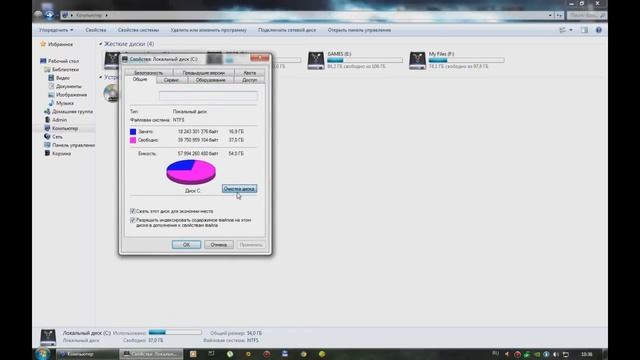Click the GAMES (E:) usage bar
The height and width of the screenshot is (360, 640).
click(x=365, y=60)
